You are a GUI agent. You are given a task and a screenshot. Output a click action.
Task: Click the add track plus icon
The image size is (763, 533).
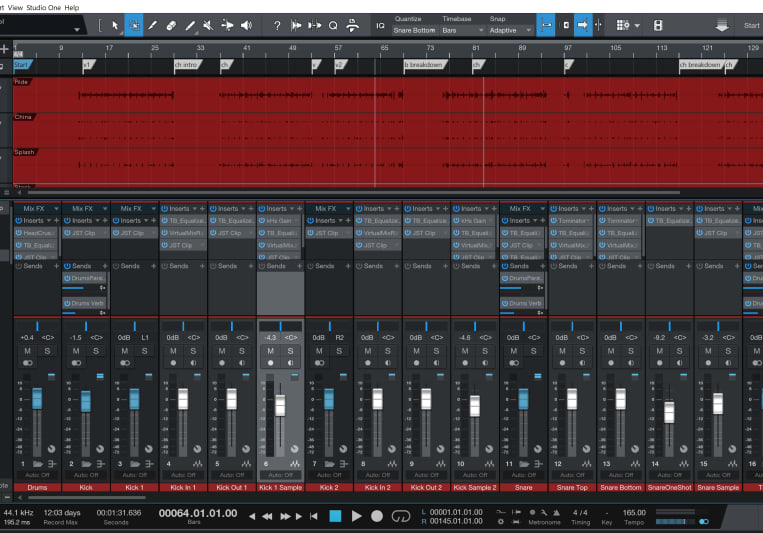click(x=5, y=49)
